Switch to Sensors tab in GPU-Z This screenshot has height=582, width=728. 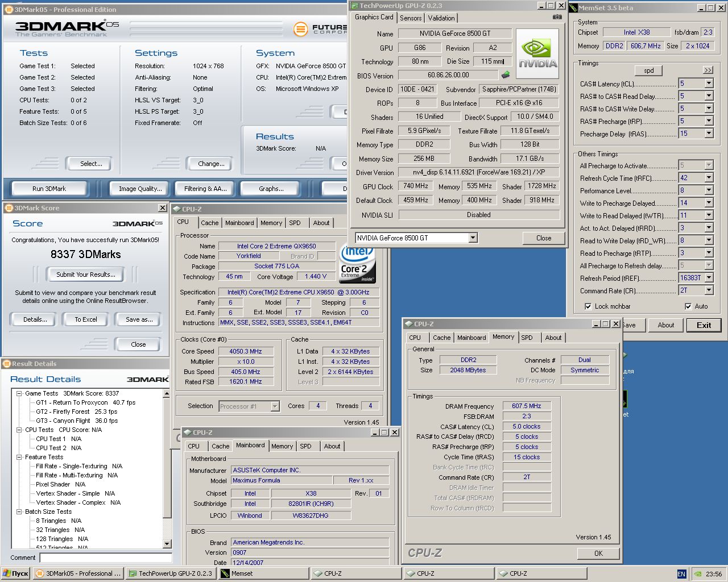(x=411, y=18)
